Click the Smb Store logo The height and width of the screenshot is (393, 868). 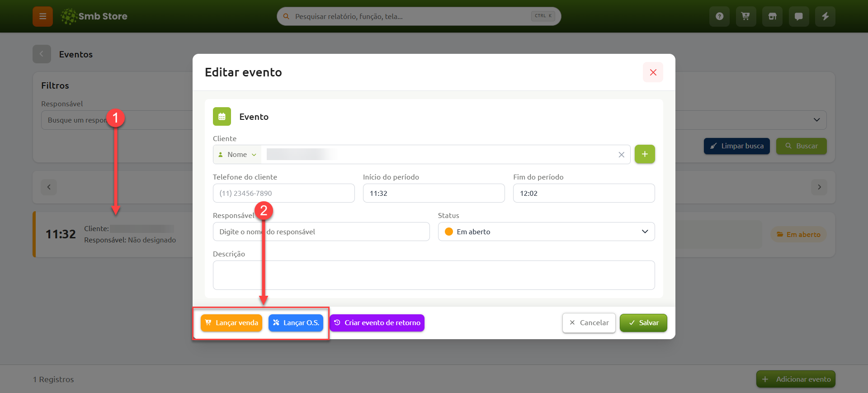tap(94, 16)
